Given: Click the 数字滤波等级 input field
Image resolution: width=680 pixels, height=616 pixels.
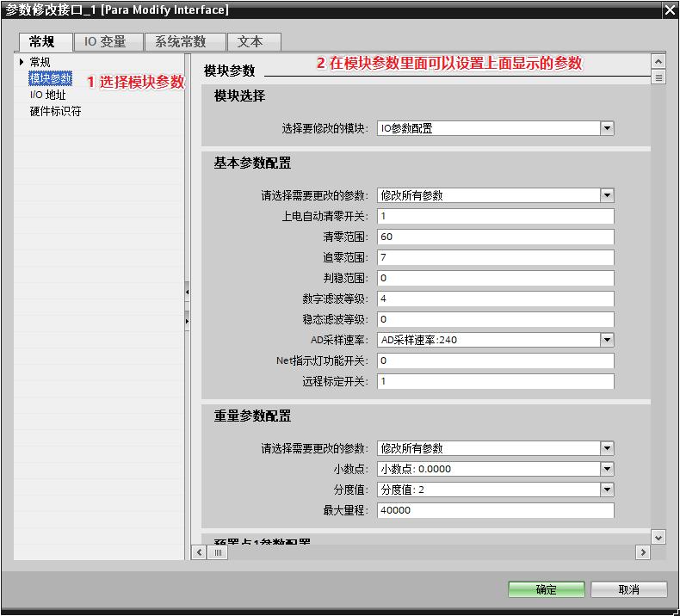Looking at the screenshot, I should [x=495, y=299].
